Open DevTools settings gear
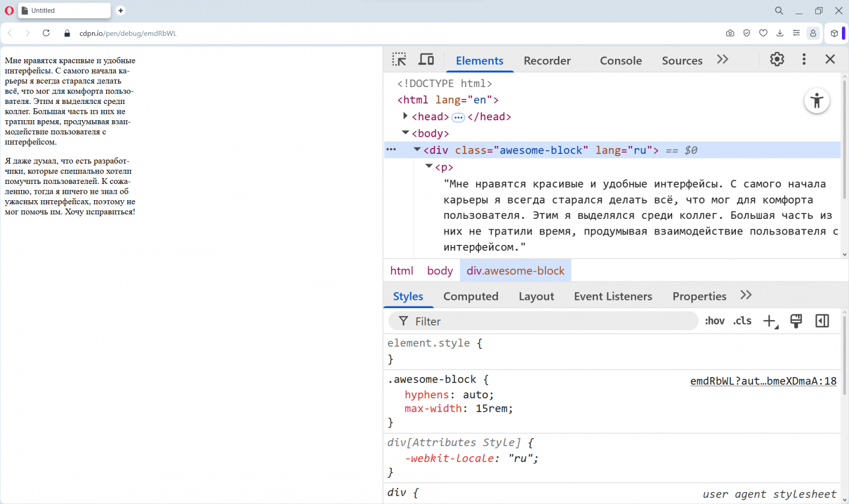Viewport: 849px width, 504px height. [x=777, y=59]
